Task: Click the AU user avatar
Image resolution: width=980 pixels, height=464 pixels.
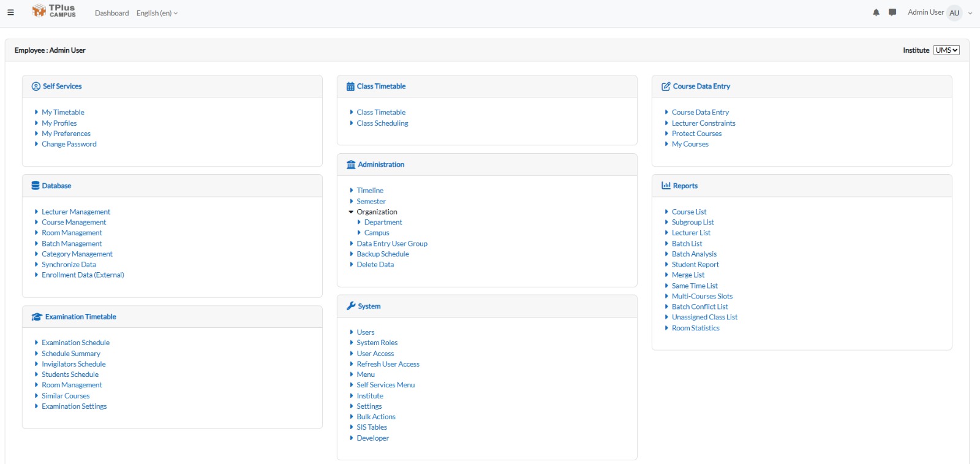Action: pos(954,13)
